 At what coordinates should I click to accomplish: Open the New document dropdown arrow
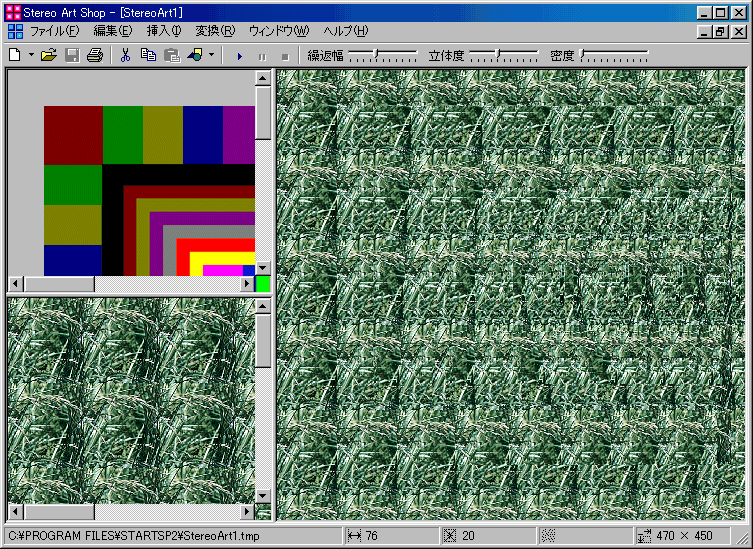tap(31, 55)
